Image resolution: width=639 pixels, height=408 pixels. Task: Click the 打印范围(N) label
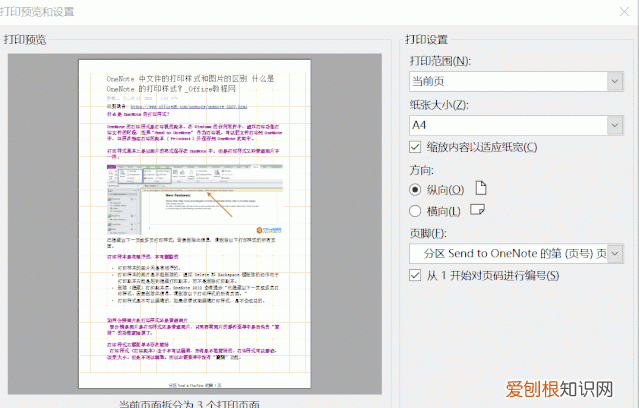(440, 61)
